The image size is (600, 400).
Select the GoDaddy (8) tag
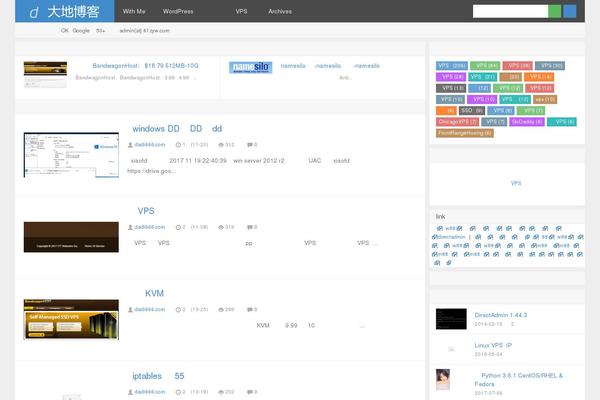[527, 122]
